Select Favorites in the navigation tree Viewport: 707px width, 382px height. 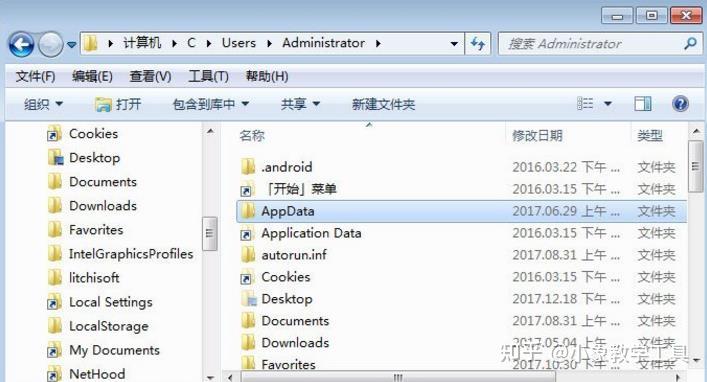click(96, 230)
